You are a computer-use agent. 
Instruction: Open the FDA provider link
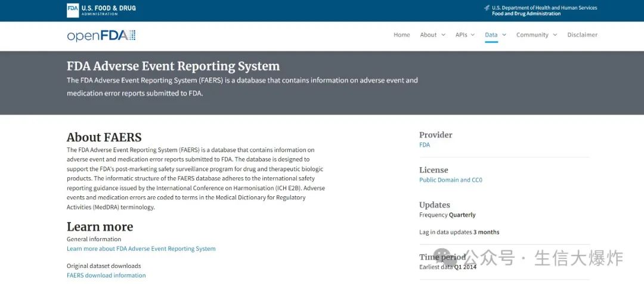(425, 144)
